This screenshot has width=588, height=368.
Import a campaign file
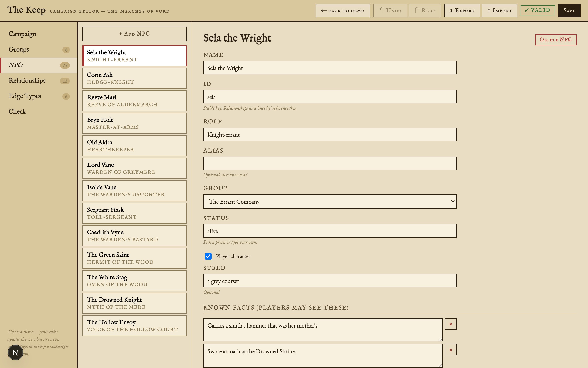(499, 11)
